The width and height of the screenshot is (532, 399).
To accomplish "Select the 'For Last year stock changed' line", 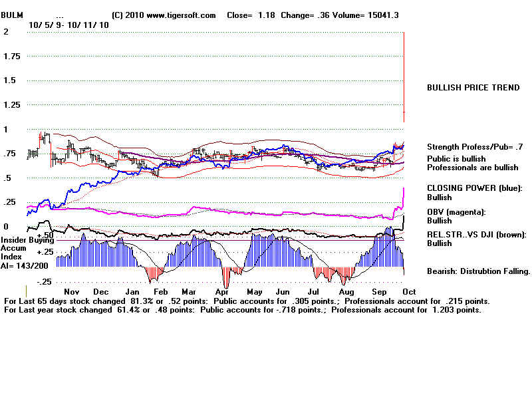I will click(x=243, y=310).
